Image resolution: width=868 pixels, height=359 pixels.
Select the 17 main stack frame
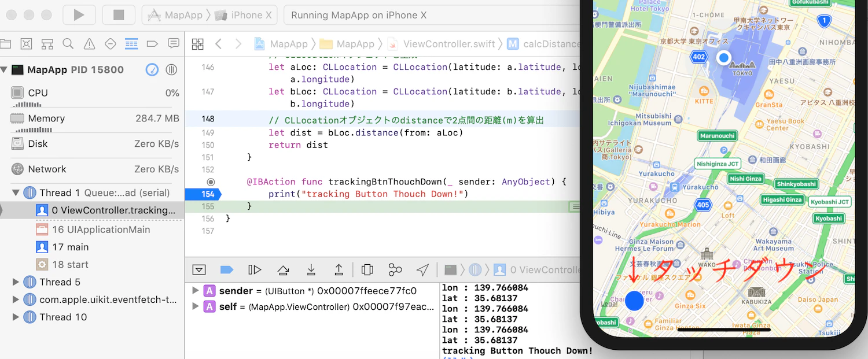[x=92, y=247]
